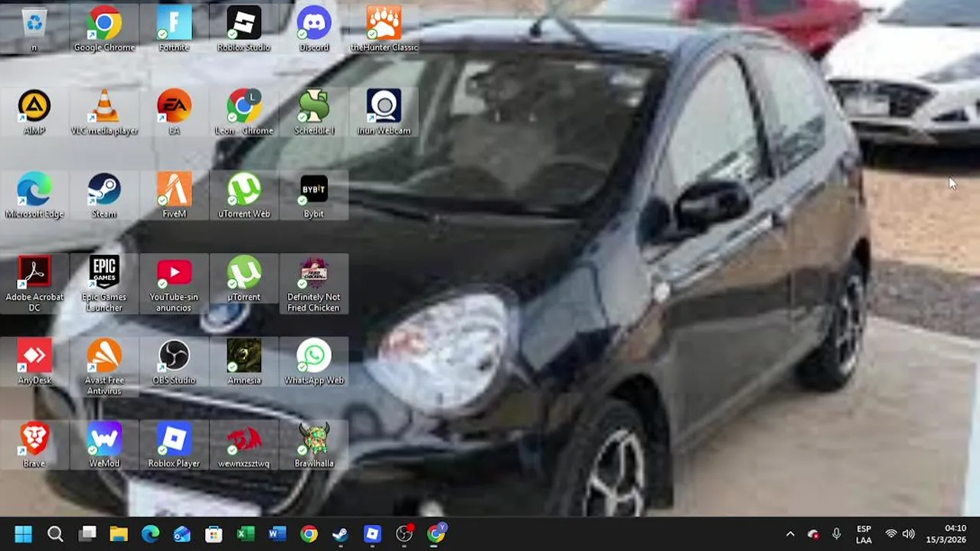Select the AIMP desktop shortcut

coord(34,112)
